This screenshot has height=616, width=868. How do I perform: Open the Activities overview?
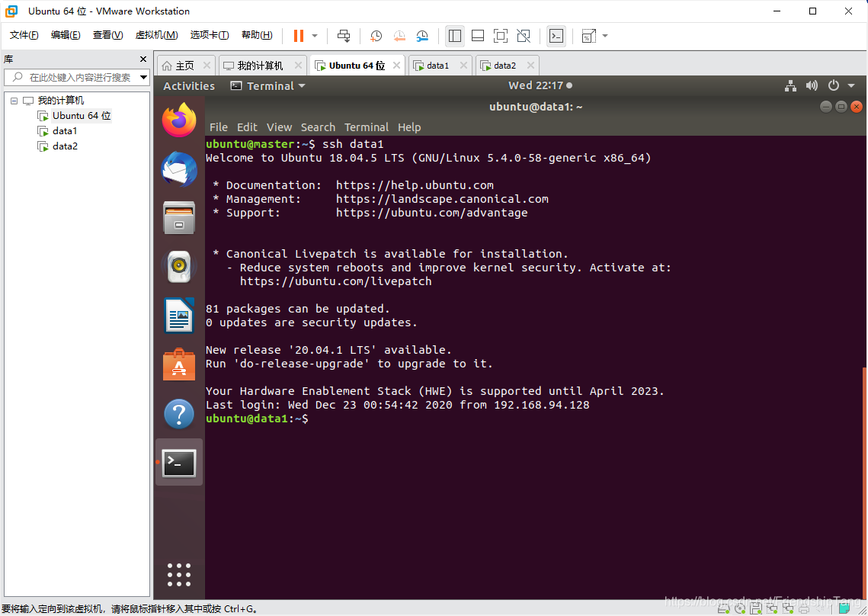[x=189, y=86]
